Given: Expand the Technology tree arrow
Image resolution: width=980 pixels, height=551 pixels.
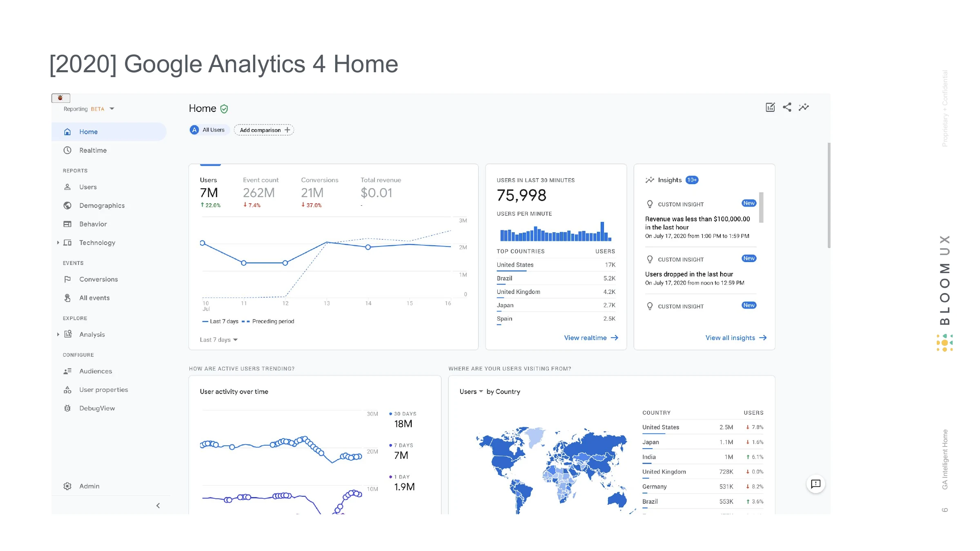Looking at the screenshot, I should click(x=58, y=242).
